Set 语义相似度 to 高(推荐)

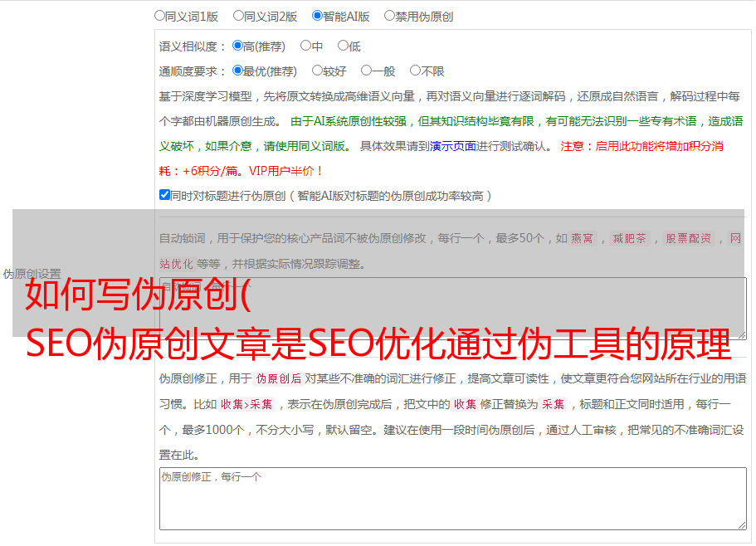click(237, 46)
